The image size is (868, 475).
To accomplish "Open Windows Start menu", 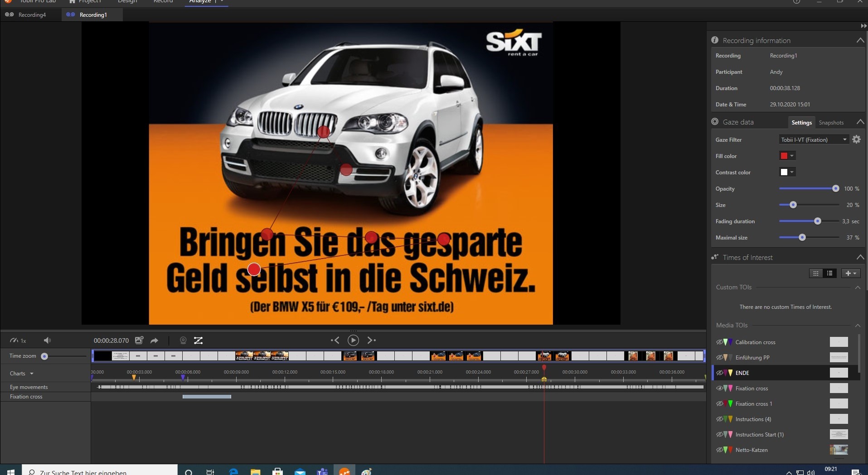I will [11, 472].
